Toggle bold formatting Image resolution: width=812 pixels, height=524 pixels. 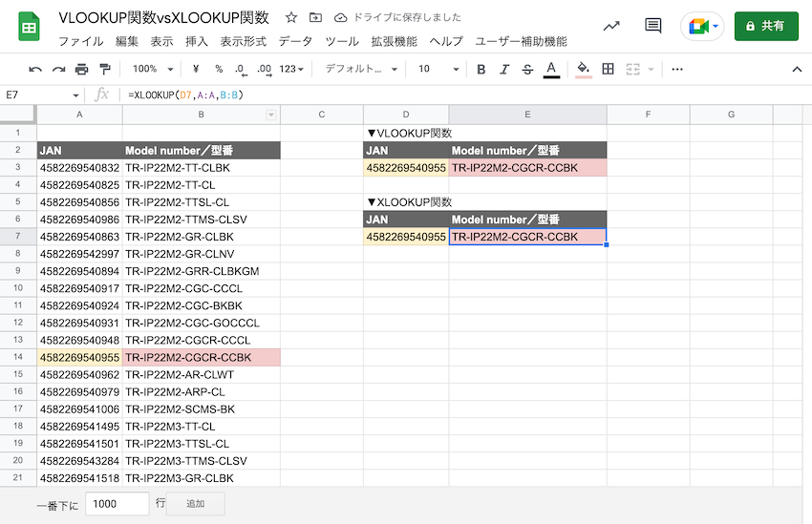[481, 69]
